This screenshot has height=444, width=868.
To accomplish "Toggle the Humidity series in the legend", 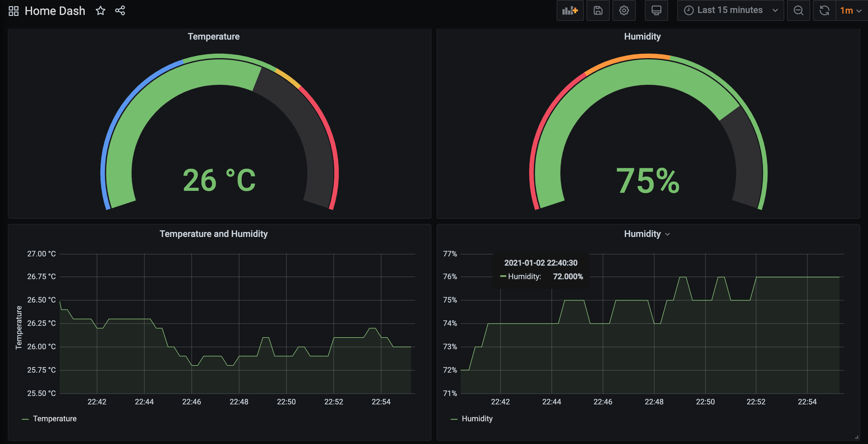I will pos(477,419).
